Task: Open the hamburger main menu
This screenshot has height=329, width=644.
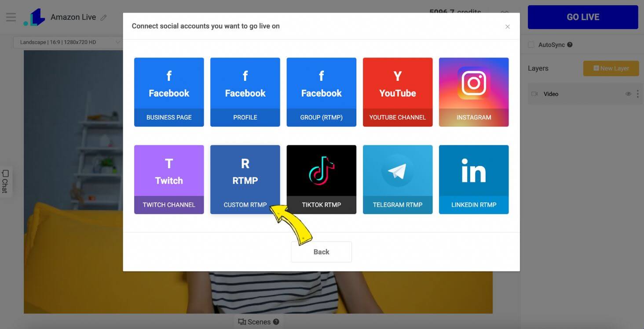Action: click(x=11, y=17)
